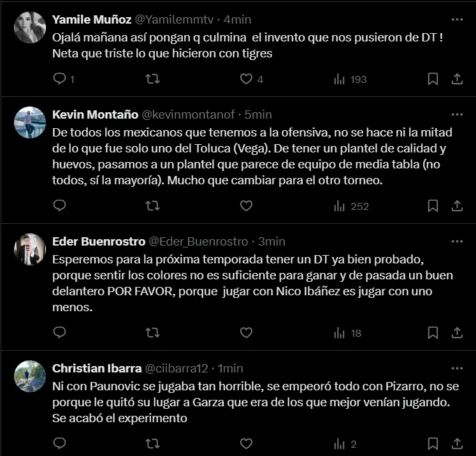Image resolution: width=476 pixels, height=456 pixels.
Task: Share Christian Ibarra's tweet
Action: (x=457, y=444)
